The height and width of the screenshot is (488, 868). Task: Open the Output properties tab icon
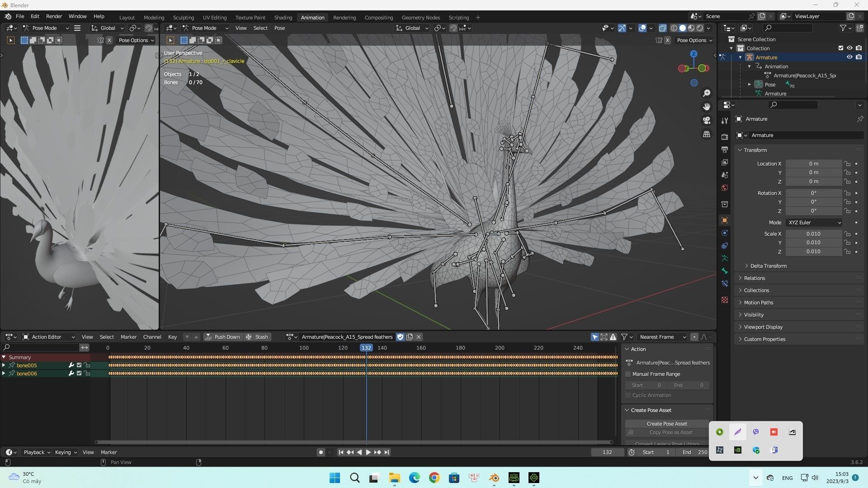725,149
